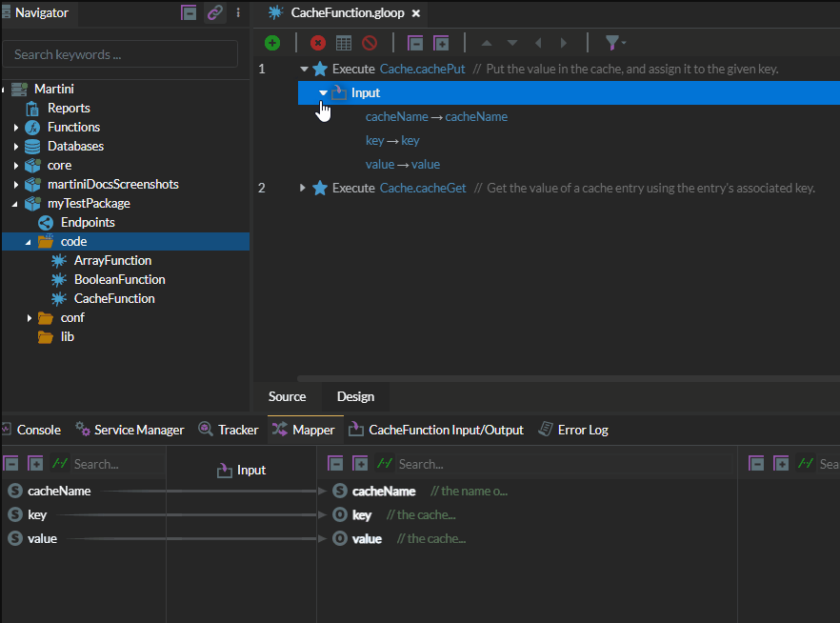Collapse all steps in editor toolbar
The image size is (840, 623).
[x=414, y=43]
